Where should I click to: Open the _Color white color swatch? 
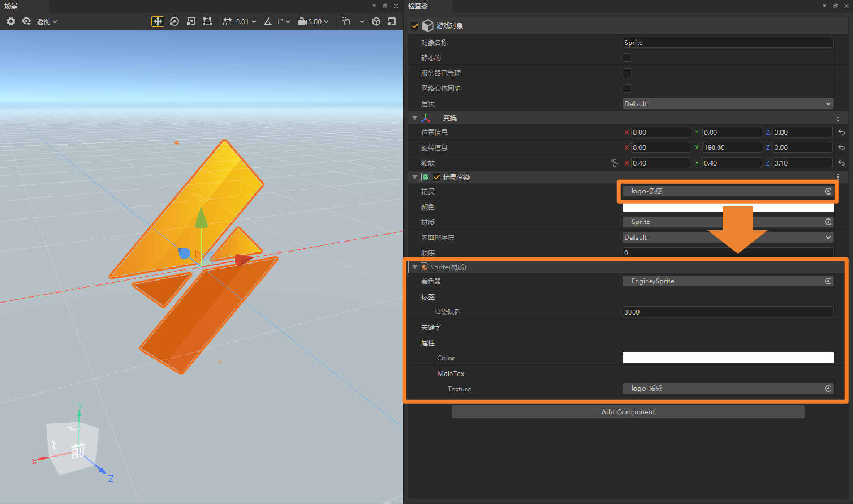pos(727,358)
